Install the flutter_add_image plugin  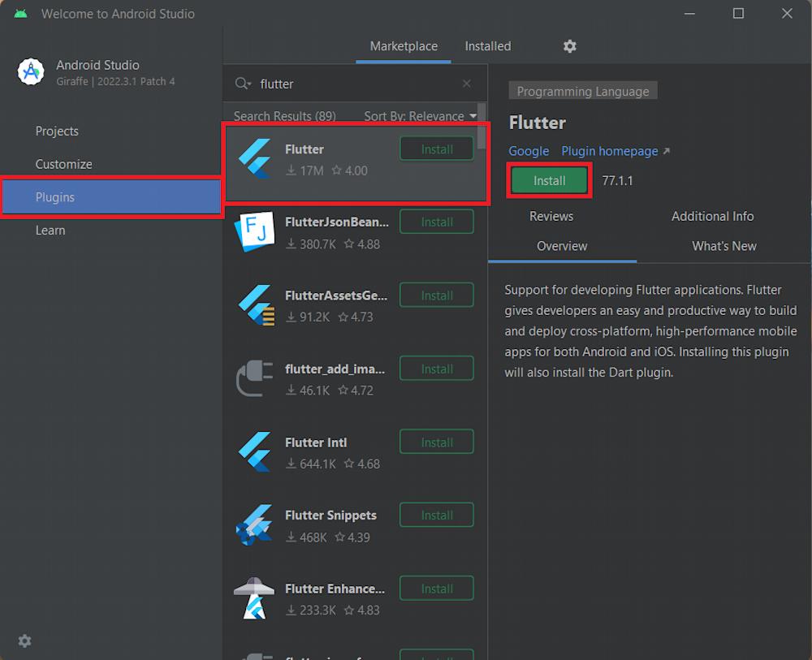[x=437, y=369]
